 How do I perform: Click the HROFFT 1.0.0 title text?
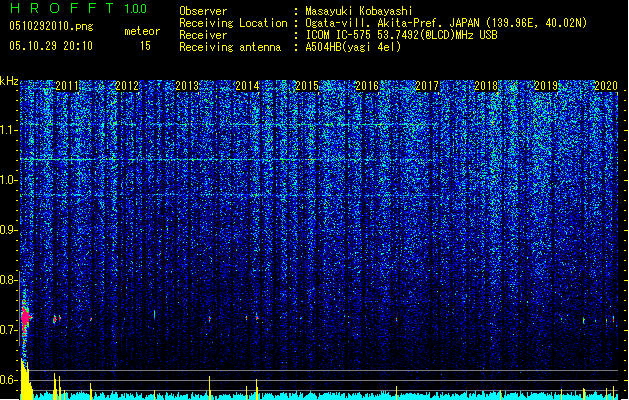pyautogui.click(x=78, y=8)
